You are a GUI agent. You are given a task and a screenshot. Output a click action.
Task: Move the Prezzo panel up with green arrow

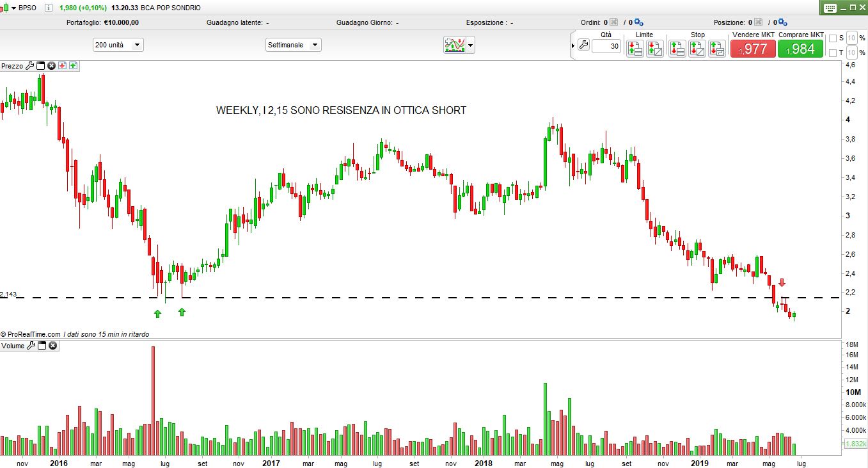point(73,66)
